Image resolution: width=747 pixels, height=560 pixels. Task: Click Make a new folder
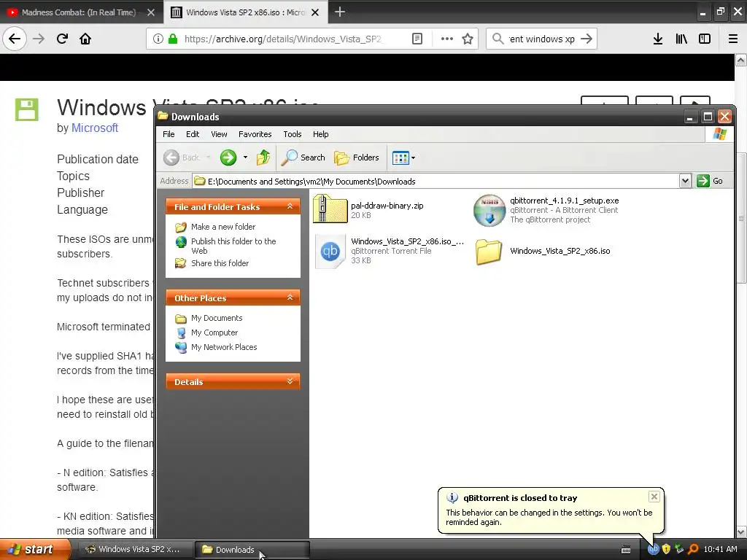(223, 227)
